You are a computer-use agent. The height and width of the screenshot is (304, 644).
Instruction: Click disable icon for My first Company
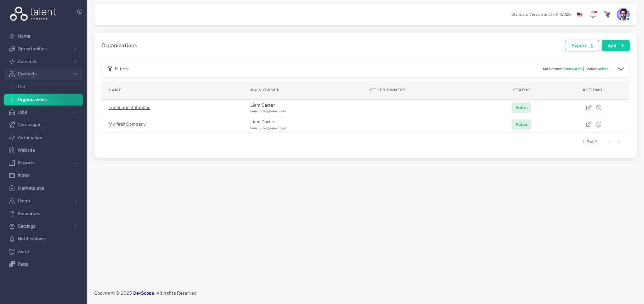point(598,124)
